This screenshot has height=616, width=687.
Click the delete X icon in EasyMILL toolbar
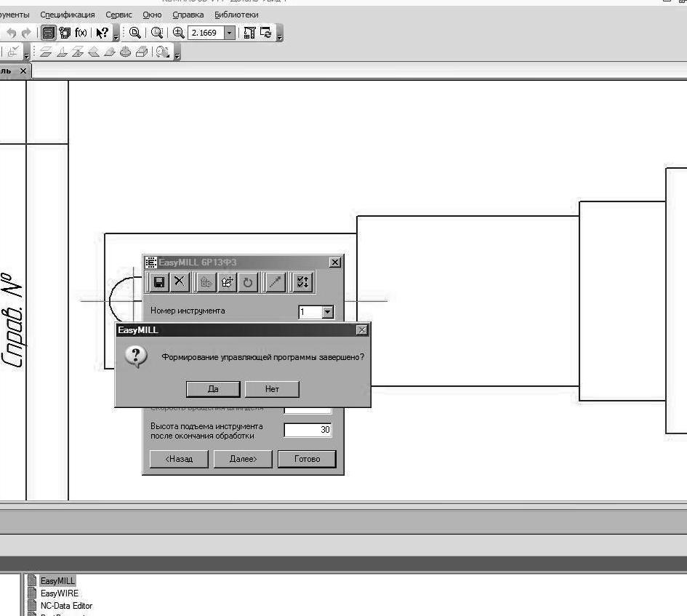179,282
